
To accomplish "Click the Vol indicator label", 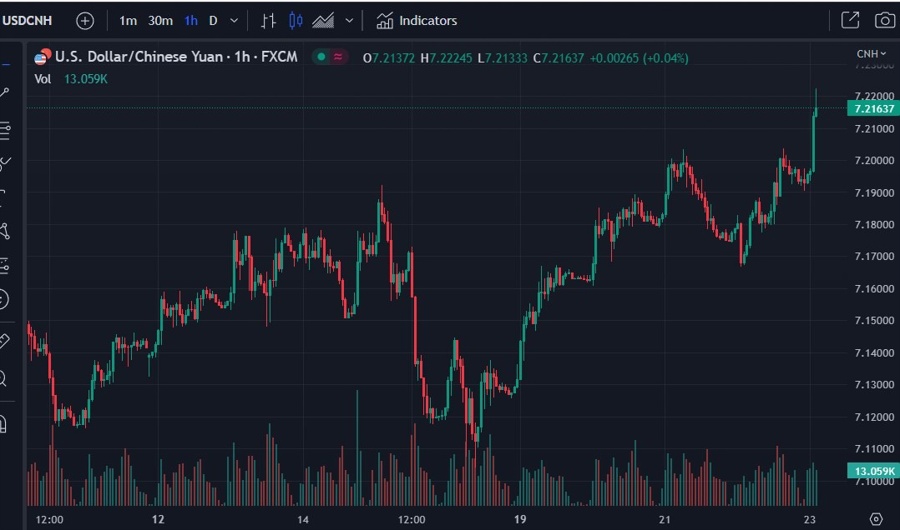I will tap(42, 79).
